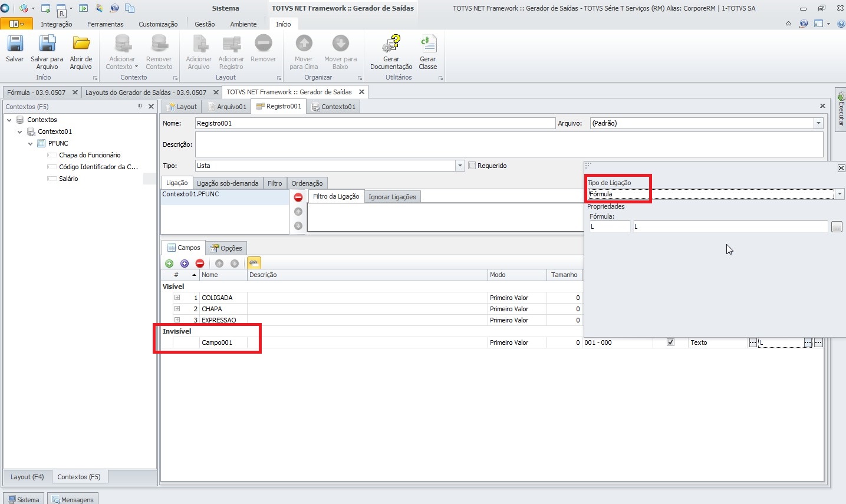846x504 pixels.
Task: Click purple add icon in Campos toolbar
Action: pyautogui.click(x=185, y=263)
